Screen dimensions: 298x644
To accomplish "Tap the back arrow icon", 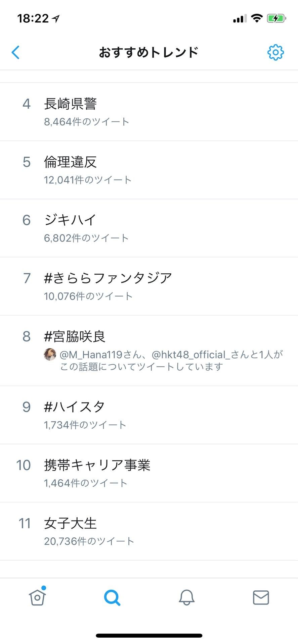I will click(15, 52).
